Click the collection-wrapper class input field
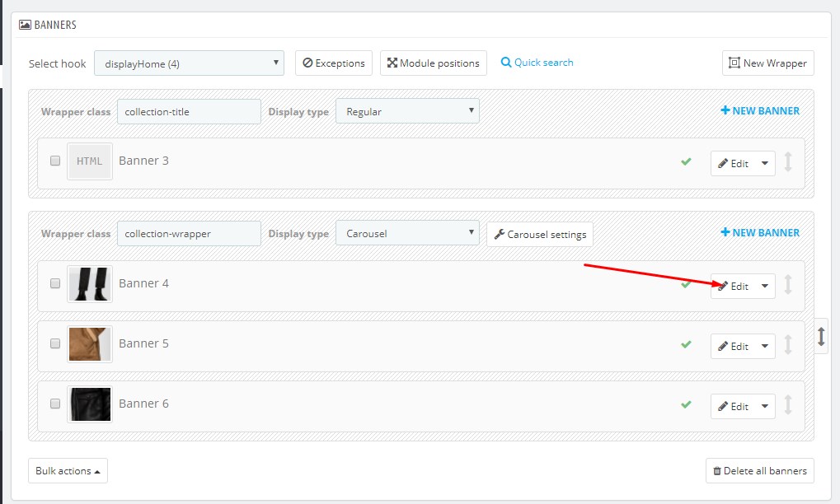Screen dimensions: 840x504 pos(189,233)
